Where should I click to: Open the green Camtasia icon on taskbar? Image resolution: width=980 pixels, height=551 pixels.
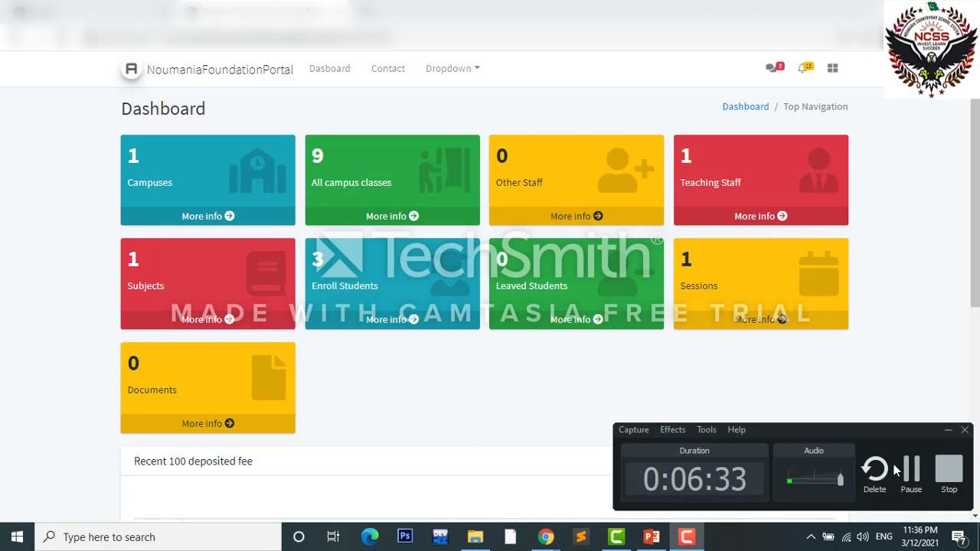(x=616, y=537)
